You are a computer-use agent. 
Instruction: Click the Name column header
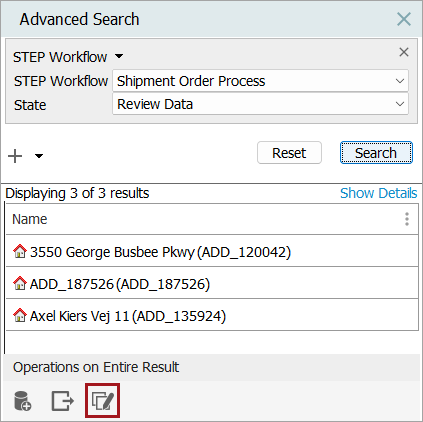[30, 219]
